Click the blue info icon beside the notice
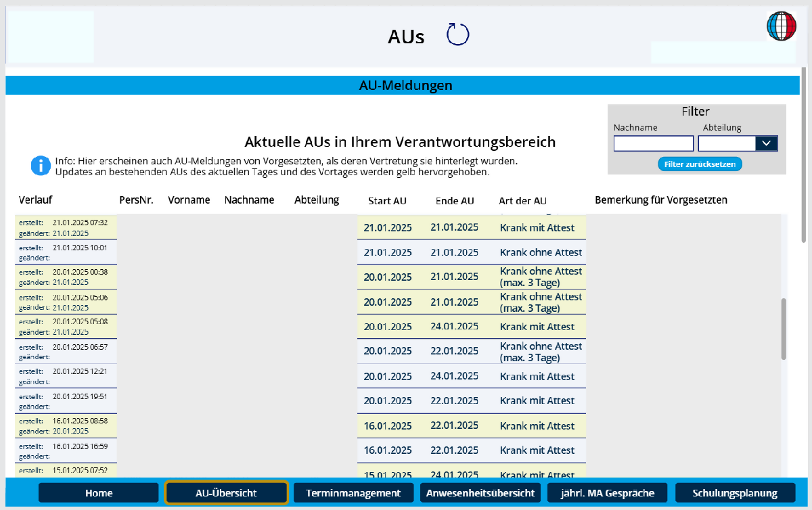Viewport: 812px width, 510px height. 40,166
